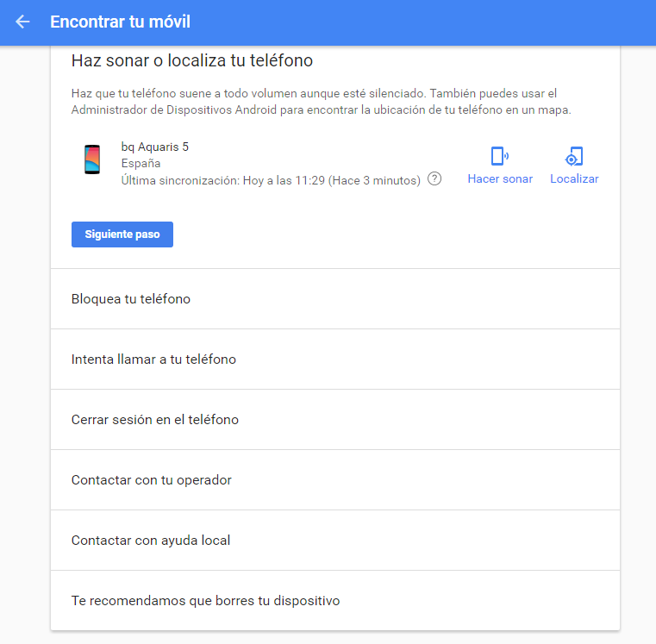Image resolution: width=656 pixels, height=644 pixels.
Task: Open the Contactar con ayuda local section
Action: click(x=151, y=541)
